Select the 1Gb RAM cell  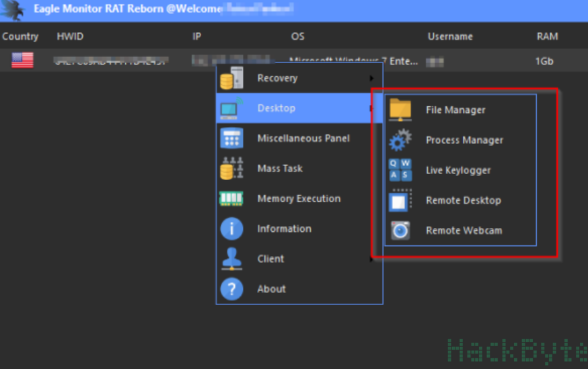coord(544,61)
